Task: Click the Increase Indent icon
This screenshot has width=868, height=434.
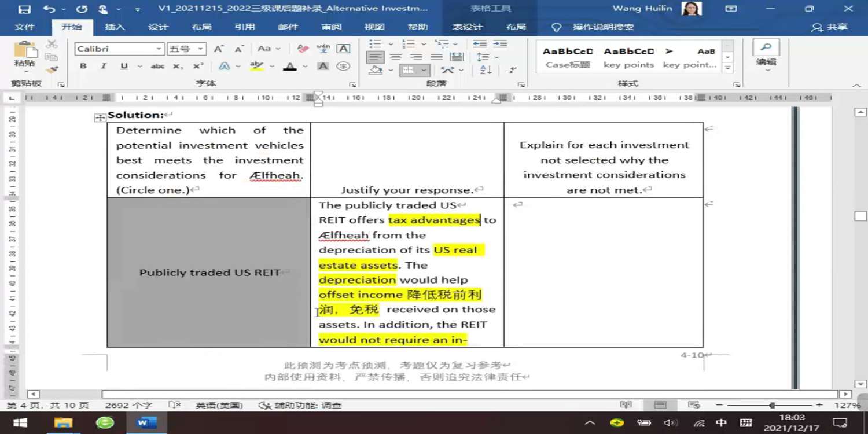Action: coord(500,44)
